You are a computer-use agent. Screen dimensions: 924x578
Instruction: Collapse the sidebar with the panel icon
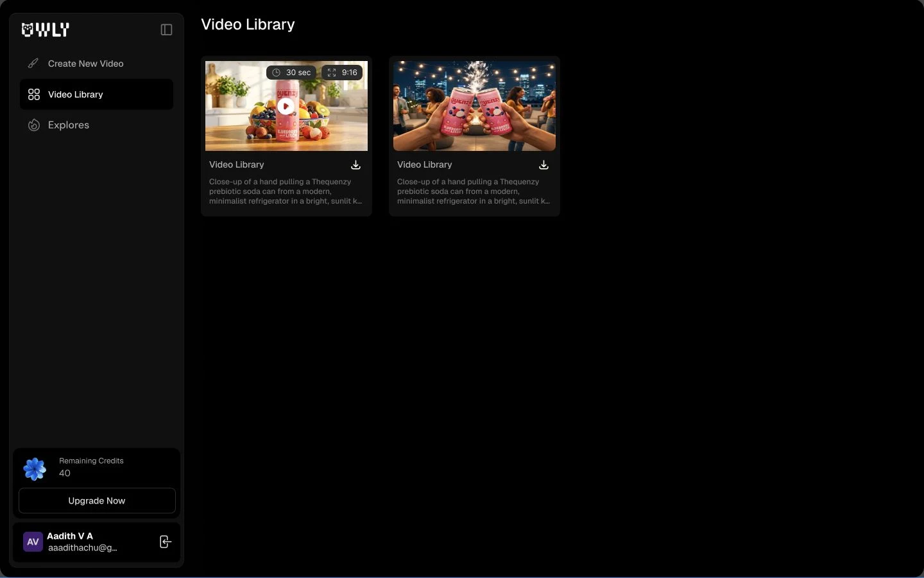[x=166, y=30]
